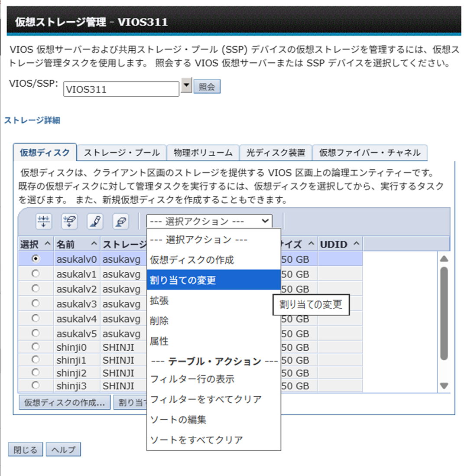Select the asukalv4 radio button

(36, 318)
